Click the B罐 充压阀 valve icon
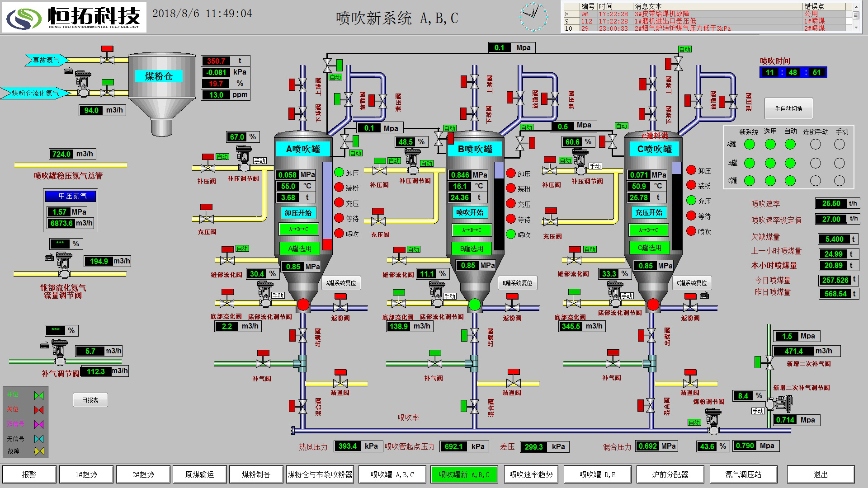 (x=378, y=217)
